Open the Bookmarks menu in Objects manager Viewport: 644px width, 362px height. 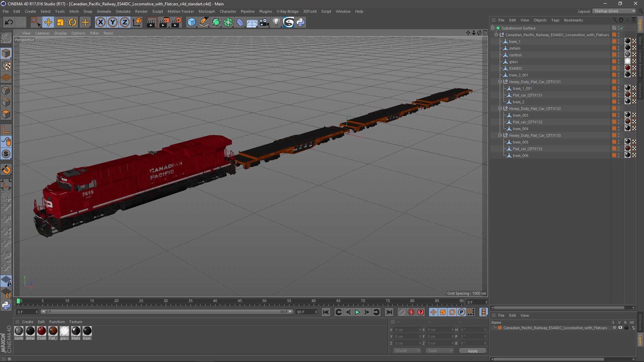tap(573, 20)
